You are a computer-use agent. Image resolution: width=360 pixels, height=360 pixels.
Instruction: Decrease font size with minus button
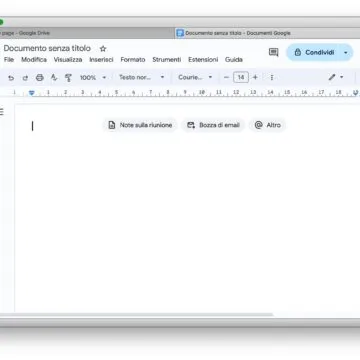pyautogui.click(x=226, y=77)
